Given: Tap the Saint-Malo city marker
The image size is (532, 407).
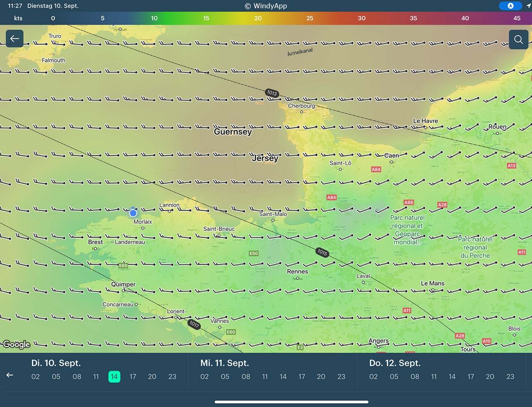Looking at the screenshot, I should coord(273,220).
